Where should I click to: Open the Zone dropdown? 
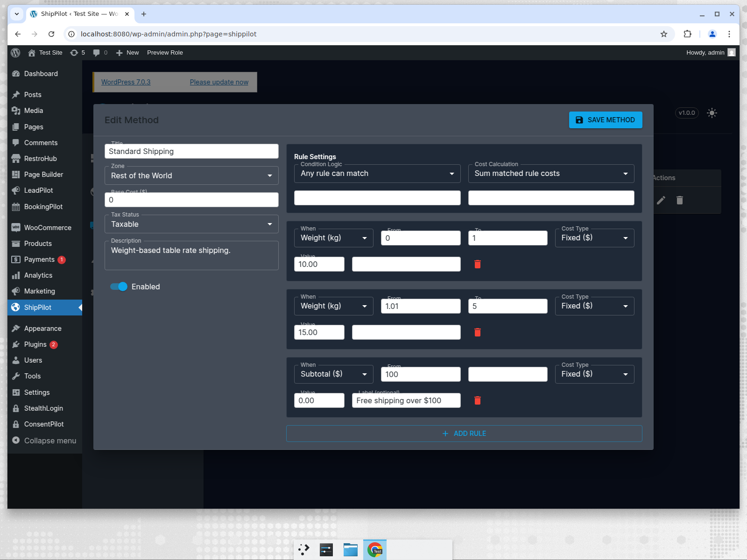(191, 175)
